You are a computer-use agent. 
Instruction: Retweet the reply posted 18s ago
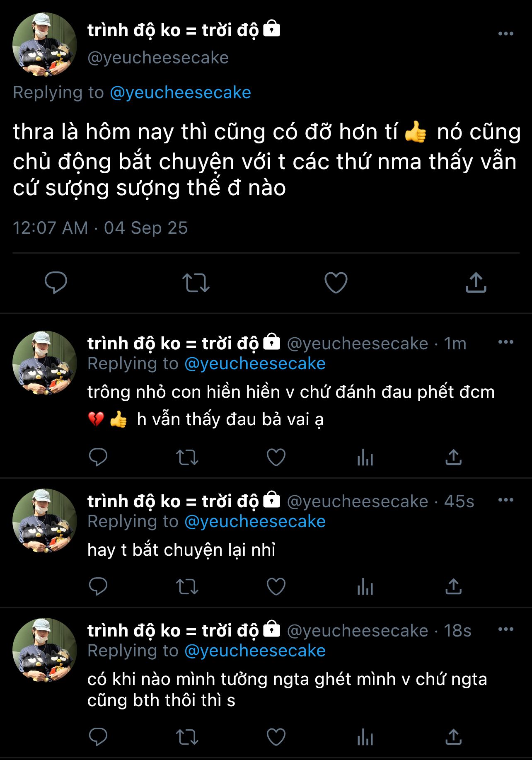187,737
